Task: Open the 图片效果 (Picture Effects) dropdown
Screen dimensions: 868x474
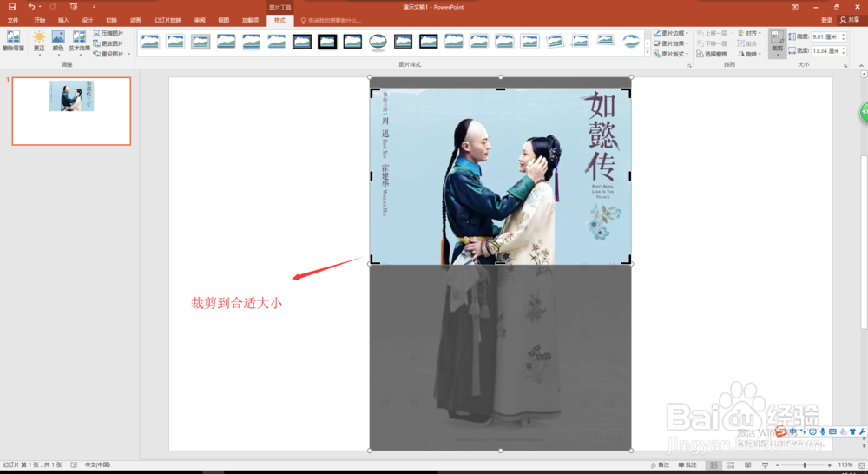Action: [x=672, y=43]
